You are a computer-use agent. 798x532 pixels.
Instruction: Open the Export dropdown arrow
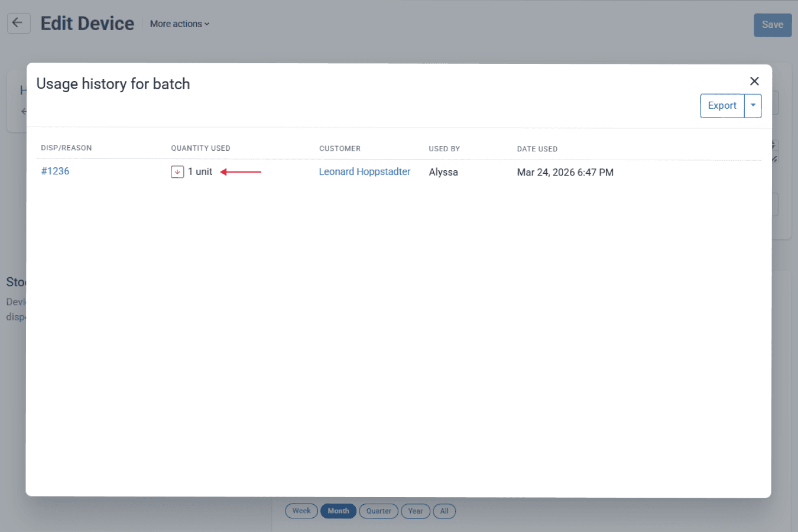tap(753, 106)
